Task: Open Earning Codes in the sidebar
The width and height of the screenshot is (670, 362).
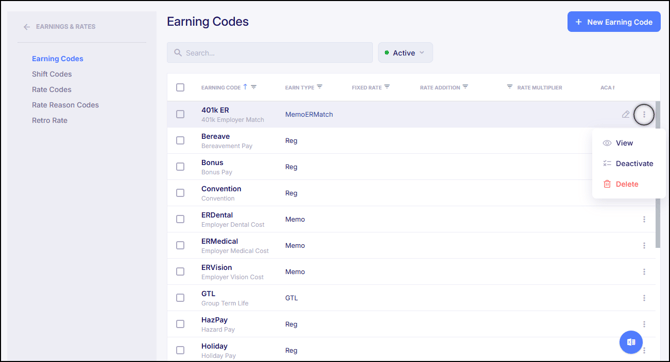Action: (57, 59)
